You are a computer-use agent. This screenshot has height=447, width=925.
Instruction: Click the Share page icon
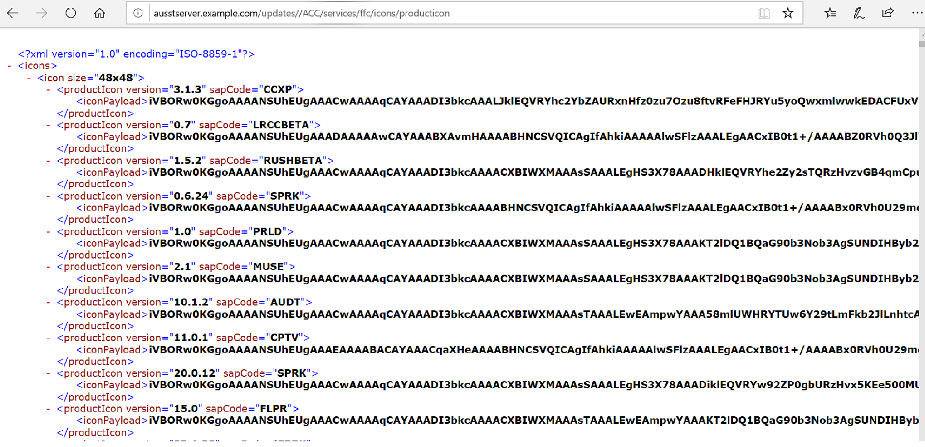point(888,13)
